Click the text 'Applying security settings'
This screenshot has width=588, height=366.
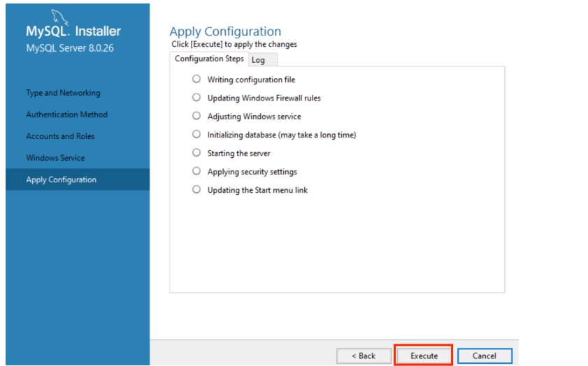click(x=252, y=172)
